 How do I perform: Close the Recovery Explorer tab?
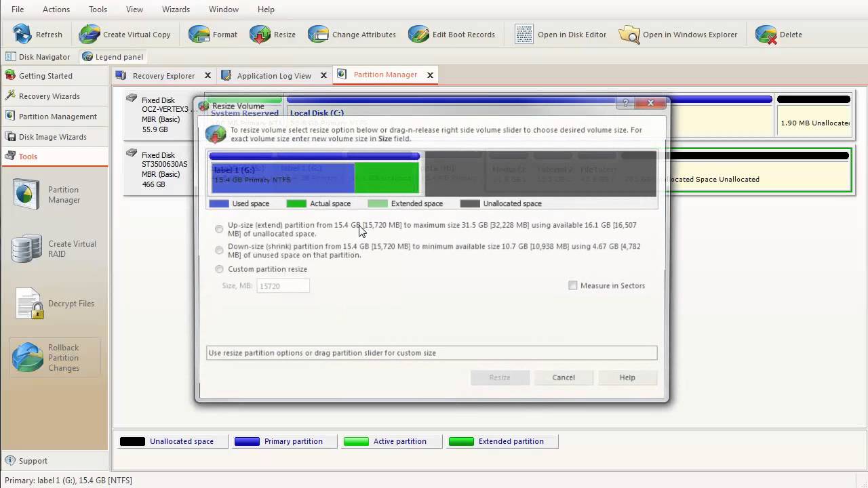pyautogui.click(x=208, y=75)
